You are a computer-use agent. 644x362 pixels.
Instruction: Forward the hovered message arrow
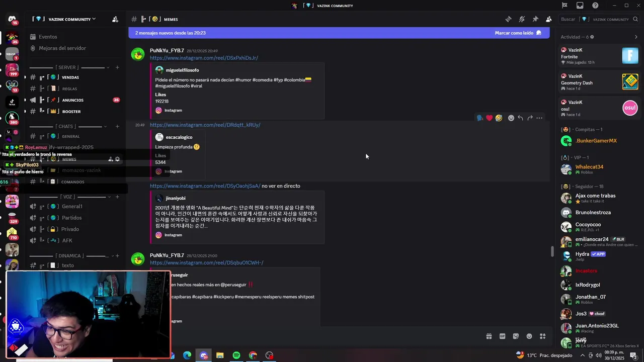point(530,118)
